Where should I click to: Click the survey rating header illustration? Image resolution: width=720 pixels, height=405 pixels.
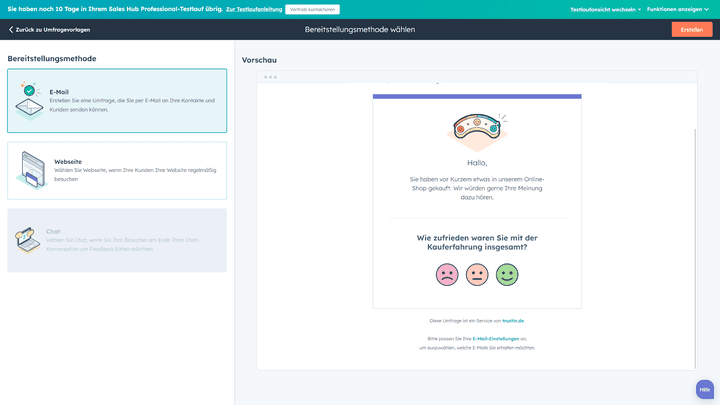[x=477, y=129]
